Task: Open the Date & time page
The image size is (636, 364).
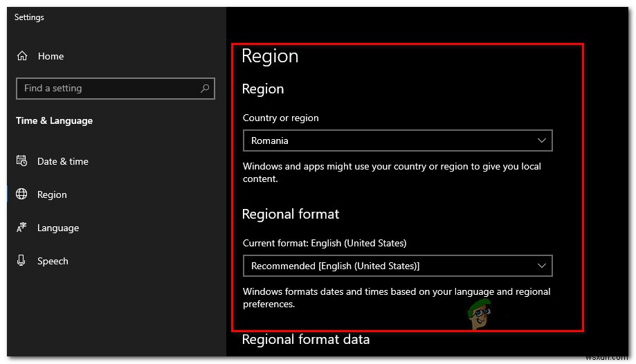Action: [63, 161]
